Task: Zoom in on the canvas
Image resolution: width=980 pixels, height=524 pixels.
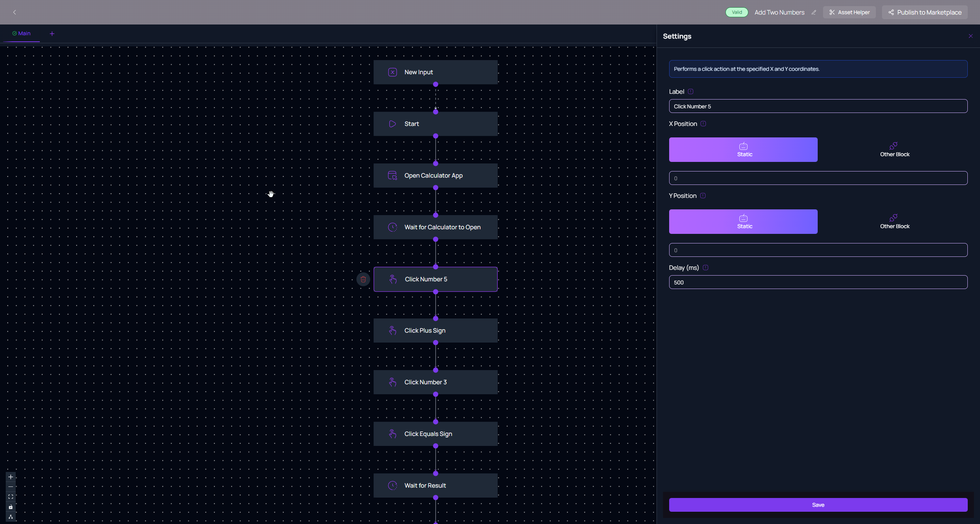Action: click(11, 477)
